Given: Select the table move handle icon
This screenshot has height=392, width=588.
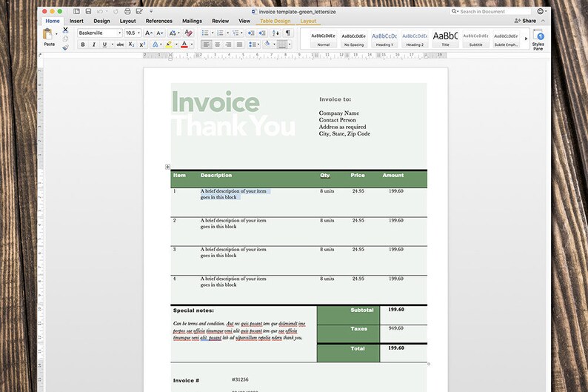Looking at the screenshot, I should tap(167, 167).
